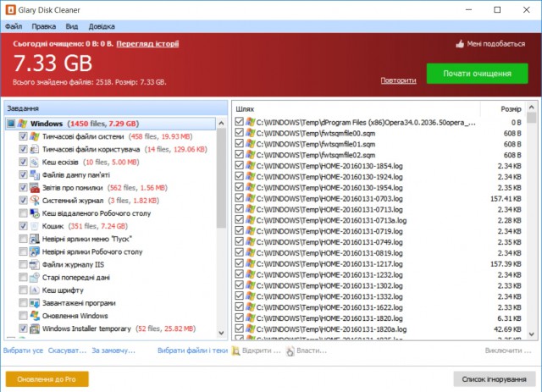Viewport: 542px width, 392px height.
Task: Enable Оновлення Windows checkbox
Action: coord(23,315)
